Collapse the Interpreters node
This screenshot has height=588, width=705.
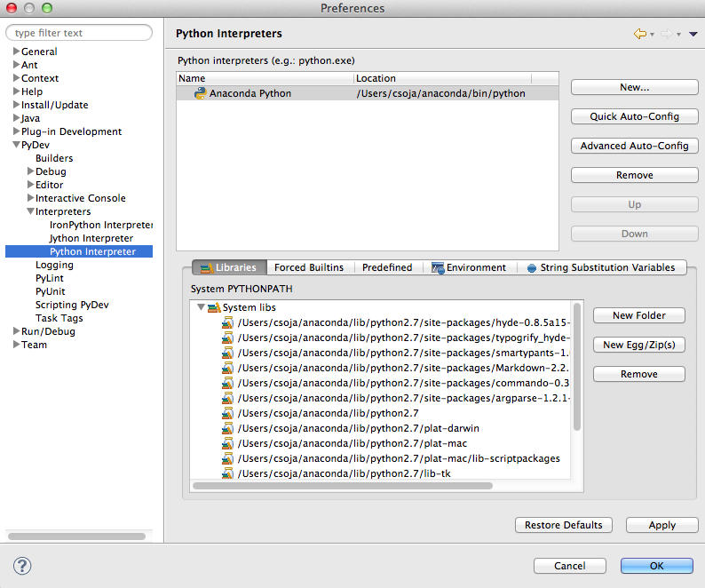tap(30, 211)
